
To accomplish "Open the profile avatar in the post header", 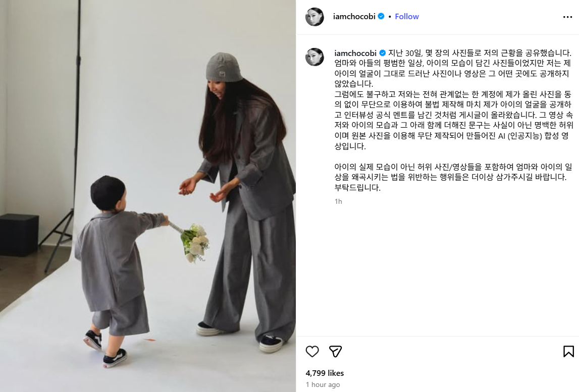I will tap(314, 17).
